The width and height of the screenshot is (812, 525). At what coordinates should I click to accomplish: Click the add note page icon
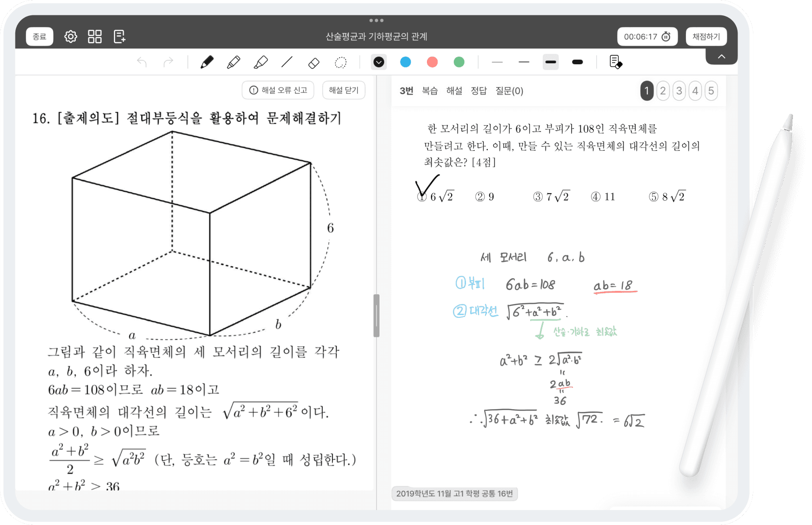(120, 36)
